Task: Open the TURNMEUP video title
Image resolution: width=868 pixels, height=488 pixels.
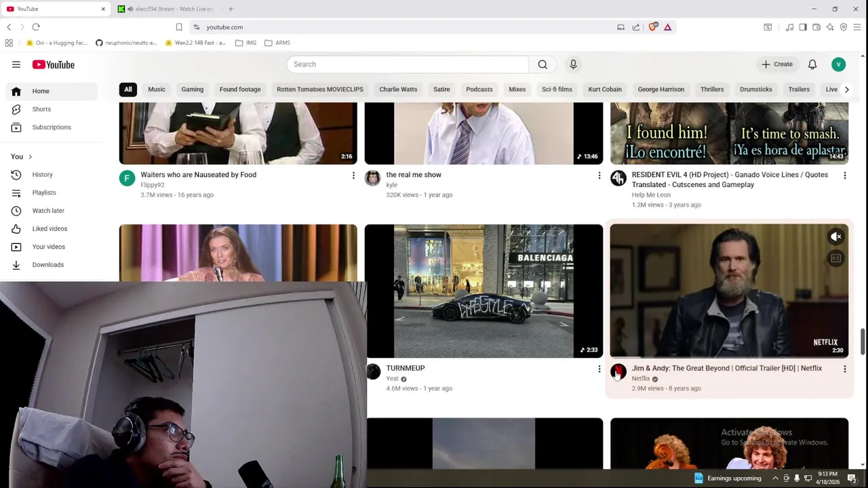Action: [x=406, y=368]
